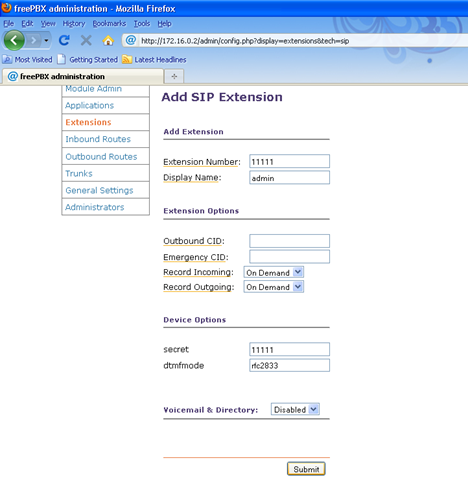Image resolution: width=468 pixels, height=480 pixels.
Task: Open General Settings in the sidebar
Action: tap(105, 190)
